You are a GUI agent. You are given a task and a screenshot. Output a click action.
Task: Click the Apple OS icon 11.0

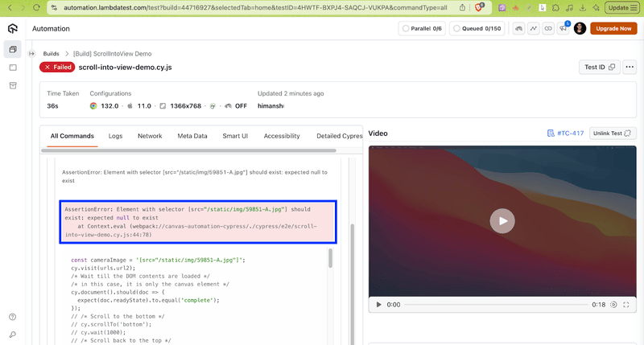pyautogui.click(x=130, y=106)
